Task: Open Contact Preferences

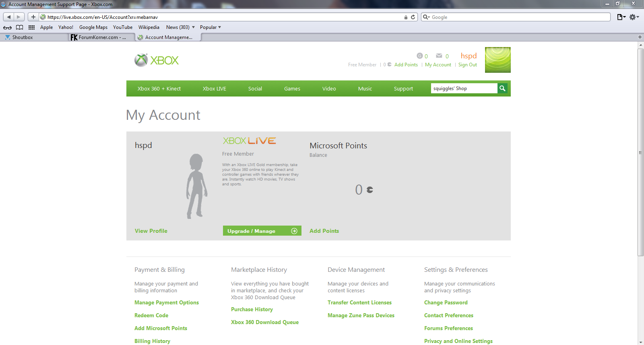Action: click(x=449, y=315)
